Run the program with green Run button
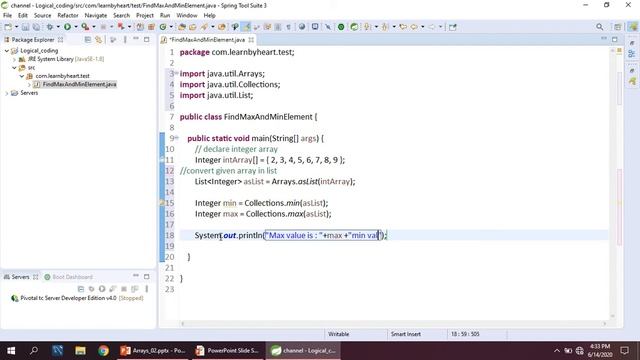This screenshot has height=360, width=640. coord(67,27)
